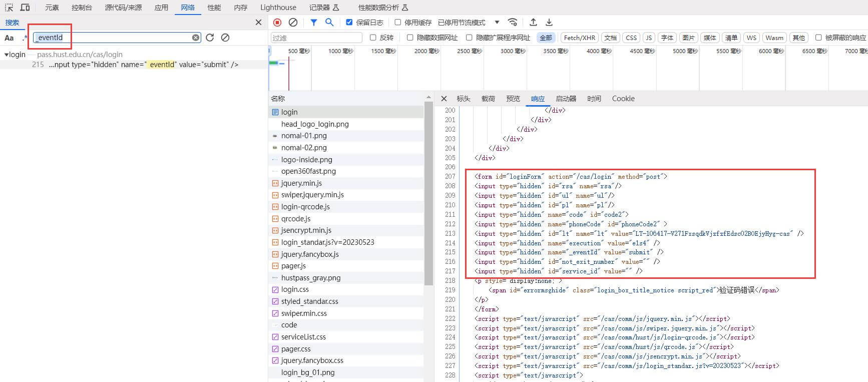Select the login-qrcode.js request
The width and height of the screenshot is (868, 382).
pyautogui.click(x=346, y=207)
